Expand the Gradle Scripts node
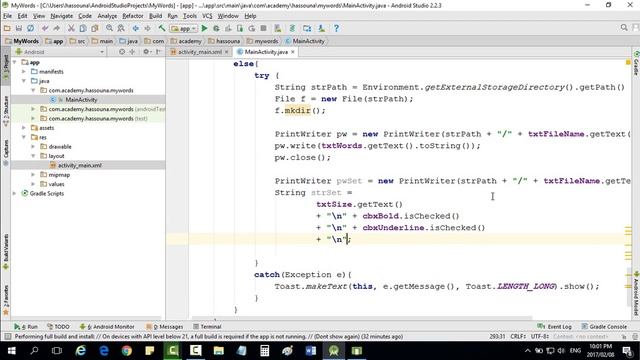Screen dimensions: 640x360 [x=15, y=193]
